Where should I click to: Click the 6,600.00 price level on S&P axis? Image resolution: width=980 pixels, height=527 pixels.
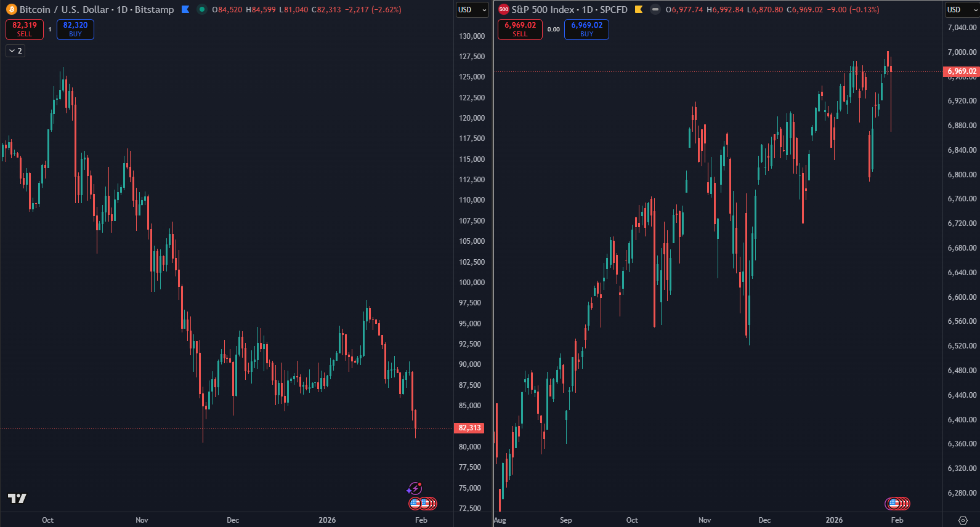(x=962, y=297)
